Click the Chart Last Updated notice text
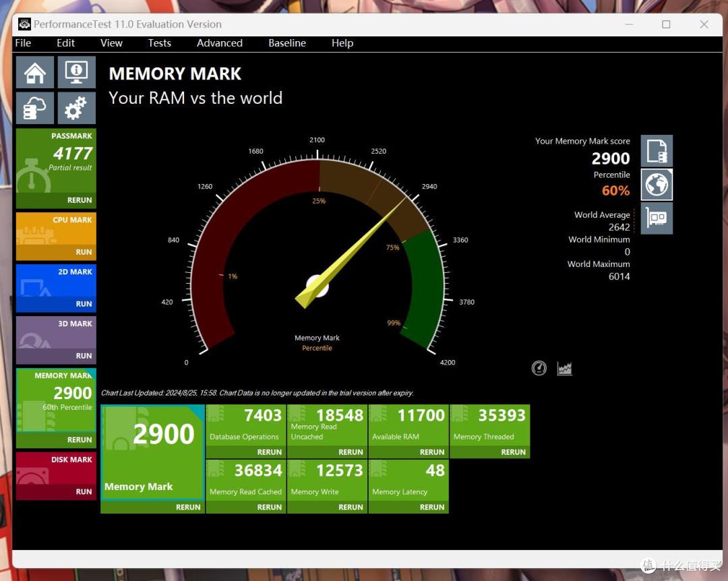The width and height of the screenshot is (728, 581). coord(257,393)
